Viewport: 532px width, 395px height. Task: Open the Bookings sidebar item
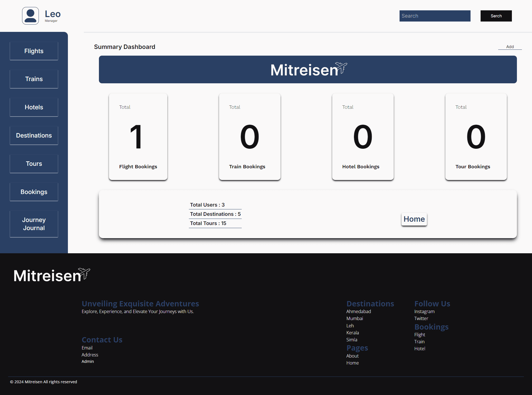click(x=34, y=192)
